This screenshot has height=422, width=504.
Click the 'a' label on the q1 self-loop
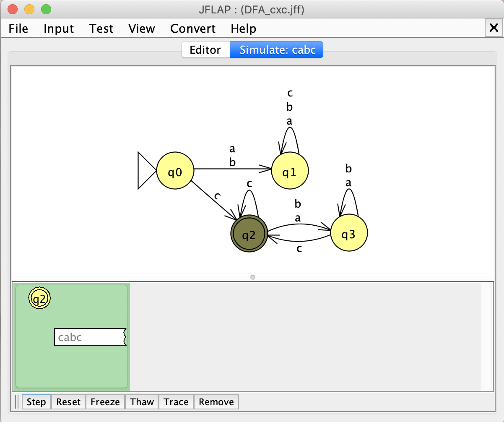click(x=289, y=121)
